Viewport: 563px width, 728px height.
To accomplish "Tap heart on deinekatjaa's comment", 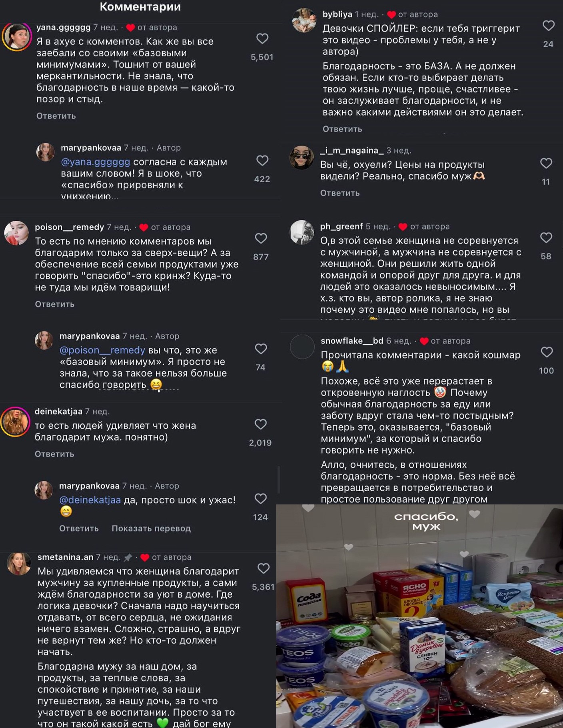I will pos(261,424).
